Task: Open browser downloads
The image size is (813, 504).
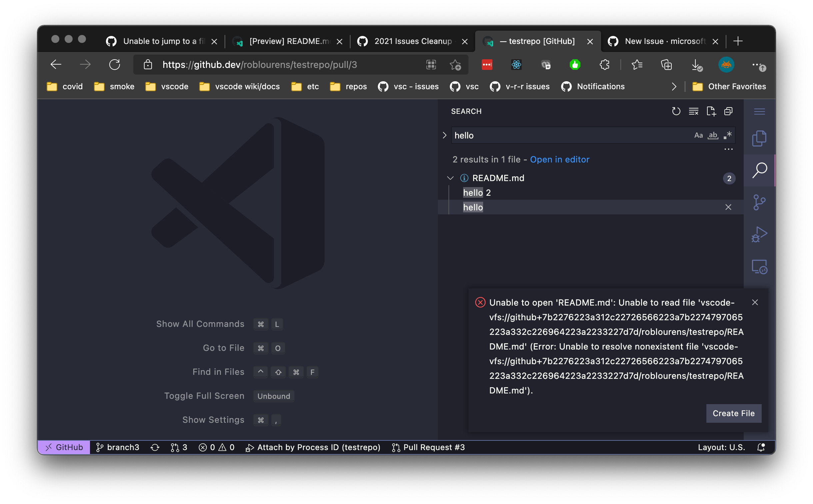Action: (x=697, y=65)
